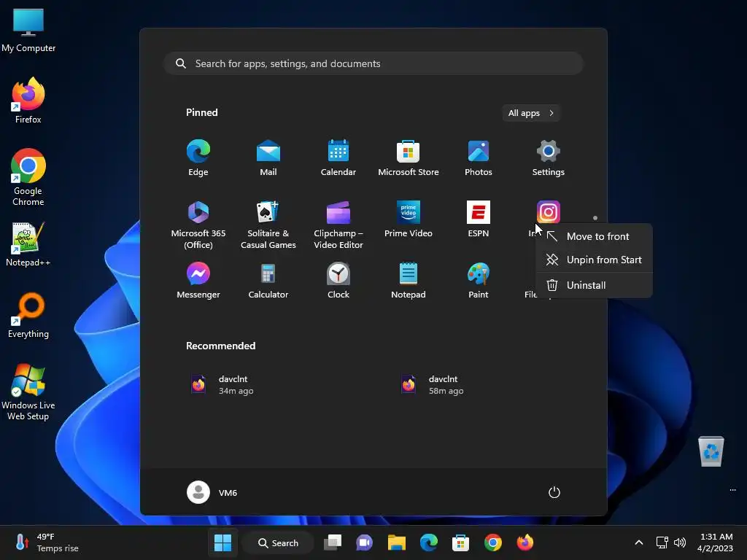Open the ESPN app

pos(479,219)
